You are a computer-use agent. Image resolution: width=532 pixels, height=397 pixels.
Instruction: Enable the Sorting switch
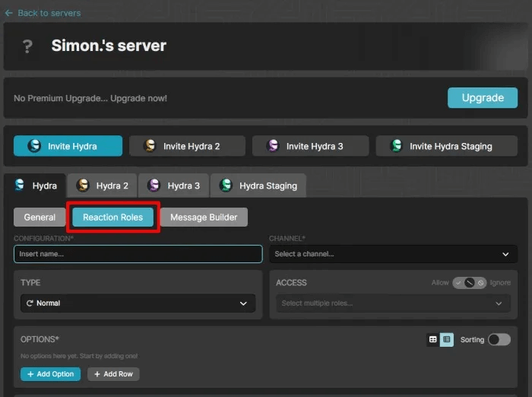(x=499, y=339)
